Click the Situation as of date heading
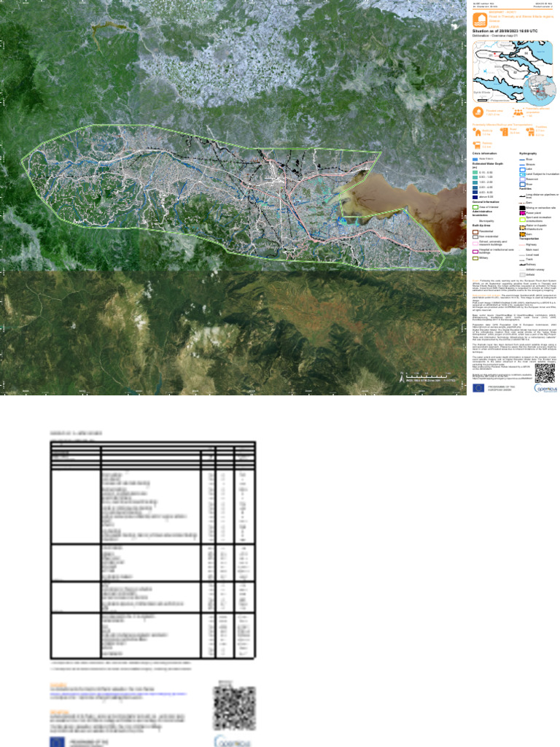 tap(505, 31)
